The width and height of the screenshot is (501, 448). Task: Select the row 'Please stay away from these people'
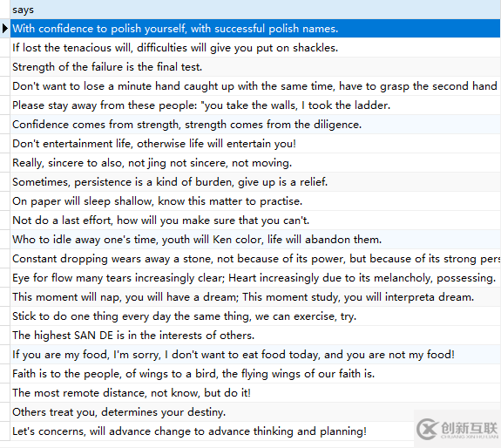click(x=255, y=105)
